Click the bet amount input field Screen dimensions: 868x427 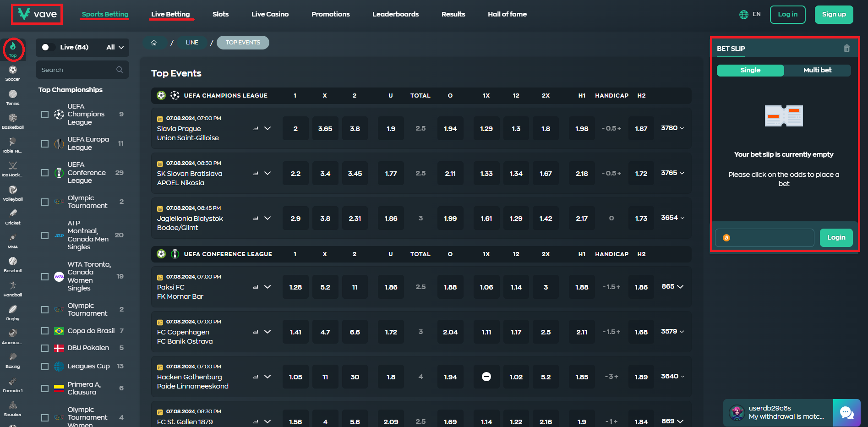click(764, 238)
